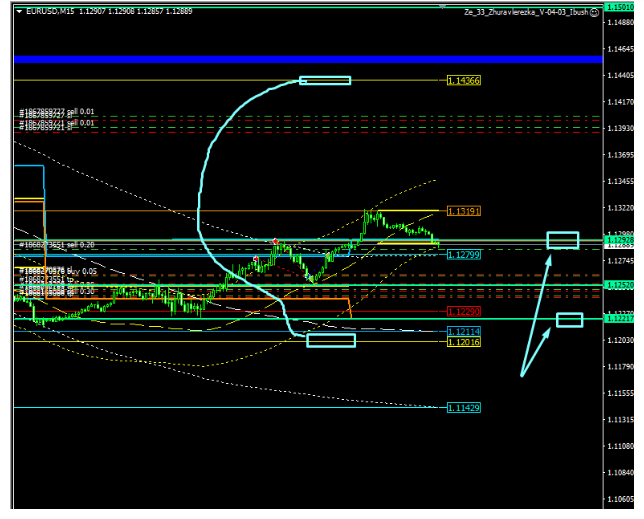The height and width of the screenshot is (519, 644).
Task: Click the buy 0.05 order label
Action: (58, 271)
